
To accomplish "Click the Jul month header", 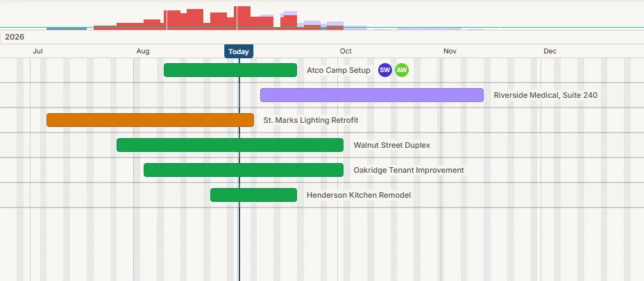I will [37, 51].
